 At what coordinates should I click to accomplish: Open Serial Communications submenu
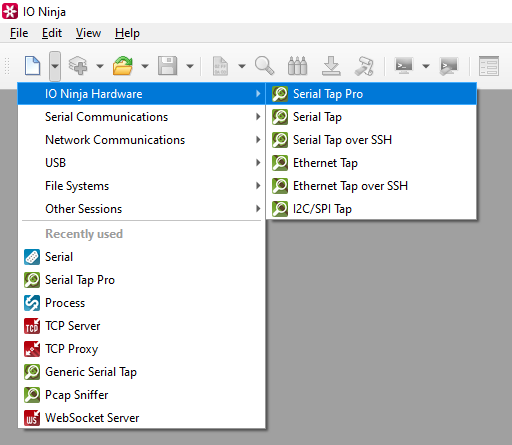click(x=142, y=117)
